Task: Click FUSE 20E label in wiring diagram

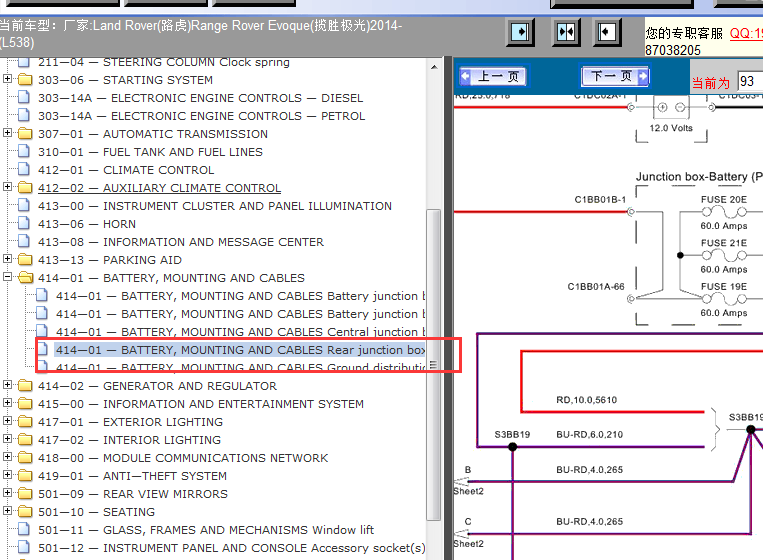Action: click(x=724, y=199)
